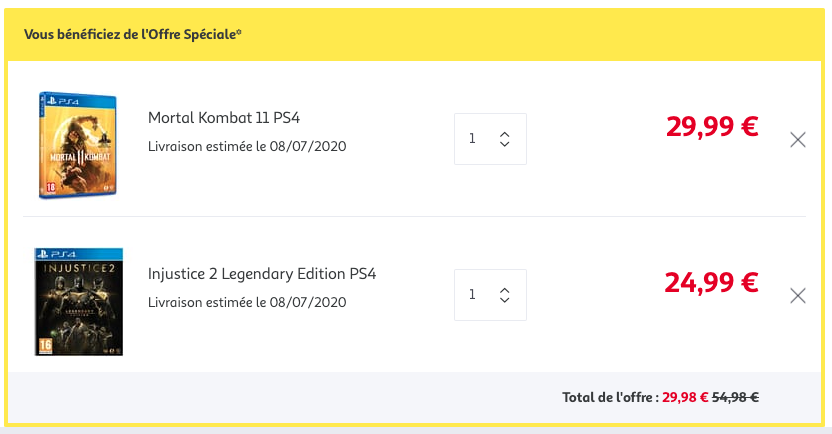Click the struck-through 54,98 € original total
Image resolution: width=832 pixels, height=434 pixels.
point(735,397)
